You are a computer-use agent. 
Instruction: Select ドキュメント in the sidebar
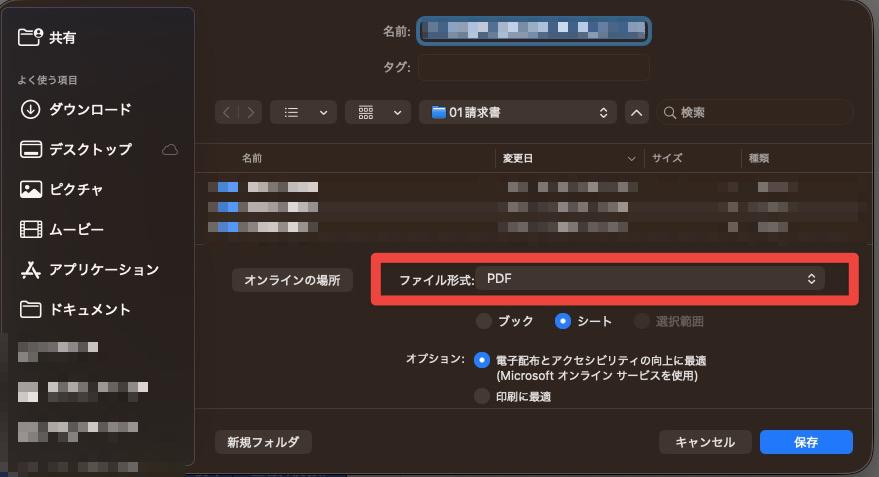coord(75,309)
